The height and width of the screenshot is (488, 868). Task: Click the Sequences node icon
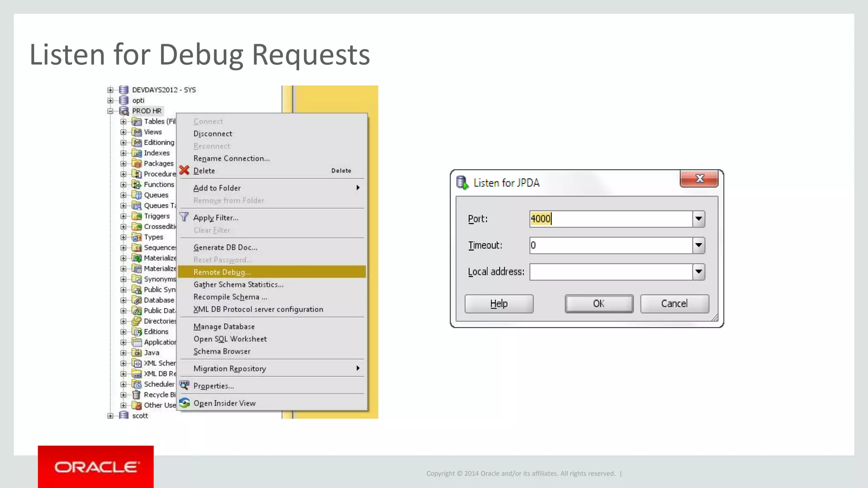136,248
